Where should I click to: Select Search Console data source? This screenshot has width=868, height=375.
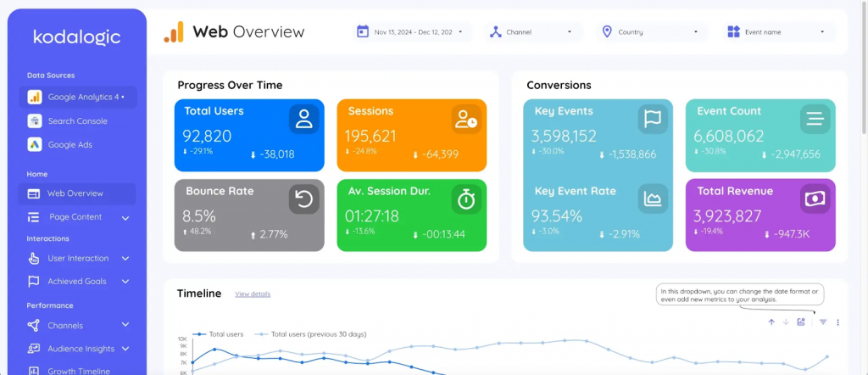tap(77, 121)
